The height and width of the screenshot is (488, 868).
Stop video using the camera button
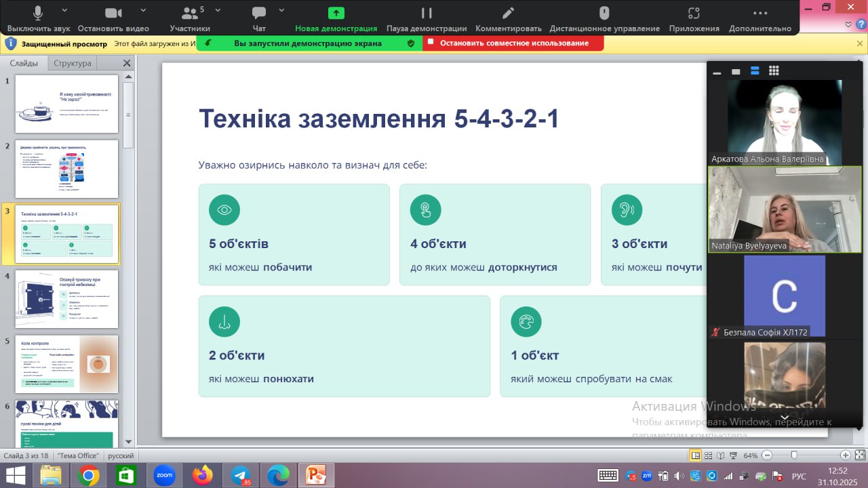coord(113,14)
